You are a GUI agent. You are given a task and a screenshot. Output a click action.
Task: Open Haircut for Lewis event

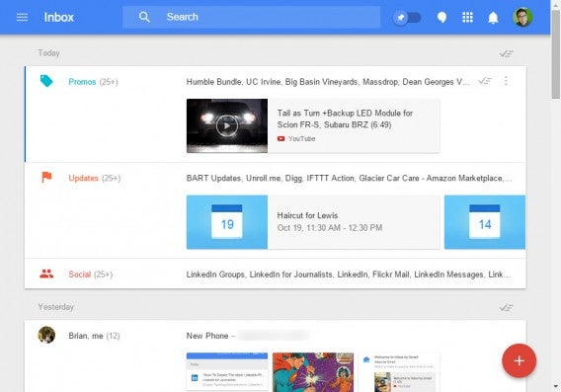307,215
